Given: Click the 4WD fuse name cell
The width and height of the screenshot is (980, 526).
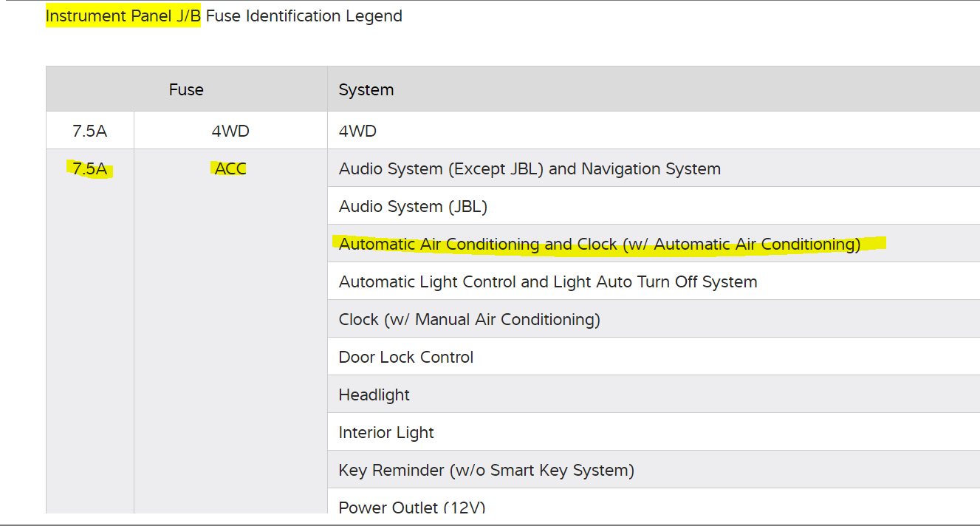Looking at the screenshot, I should [x=230, y=131].
